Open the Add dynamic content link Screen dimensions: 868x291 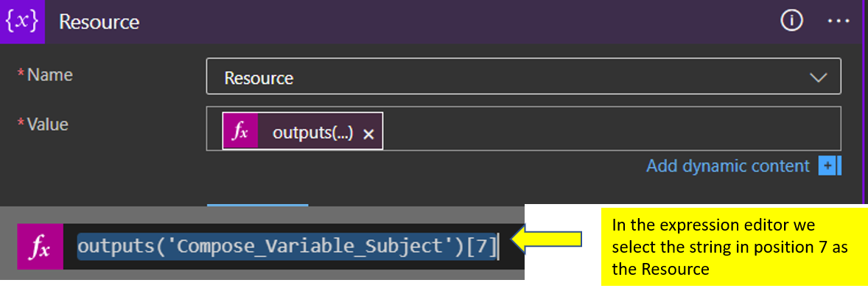pos(728,166)
